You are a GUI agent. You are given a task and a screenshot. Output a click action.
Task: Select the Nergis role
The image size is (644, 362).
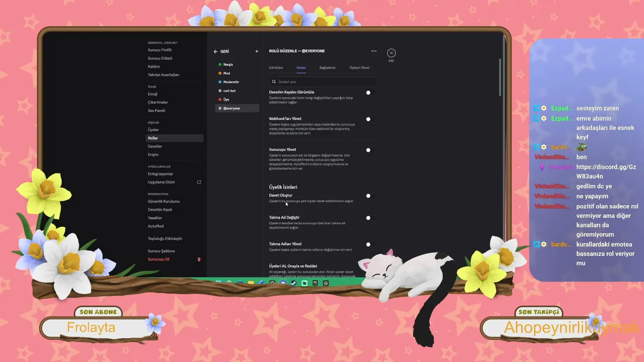[237, 64]
